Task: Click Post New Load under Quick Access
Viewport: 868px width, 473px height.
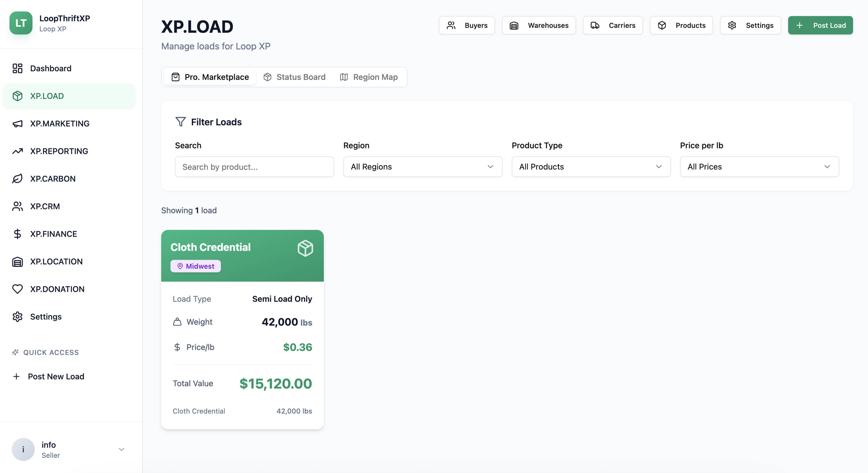Action: point(56,376)
